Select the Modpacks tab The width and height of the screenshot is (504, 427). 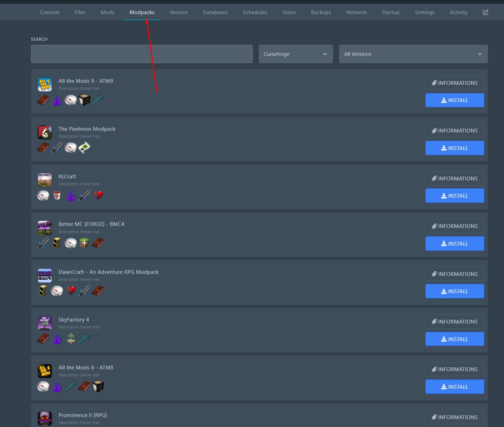(142, 12)
